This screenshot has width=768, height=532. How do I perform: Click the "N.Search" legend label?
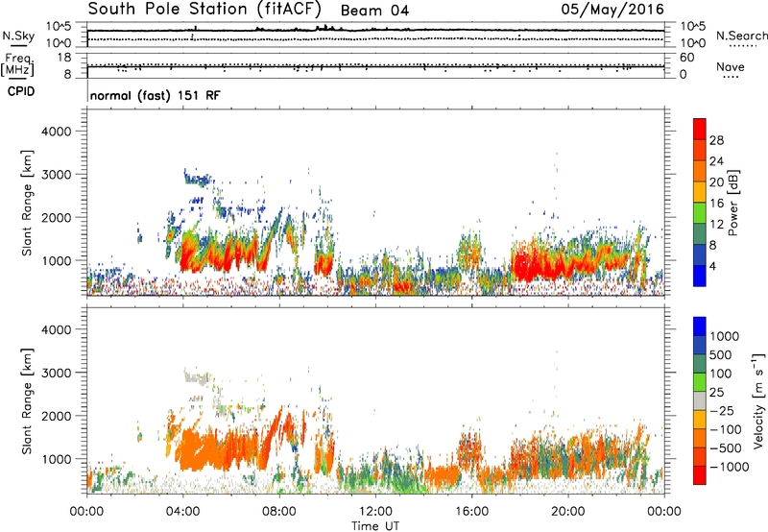pyautogui.click(x=741, y=36)
